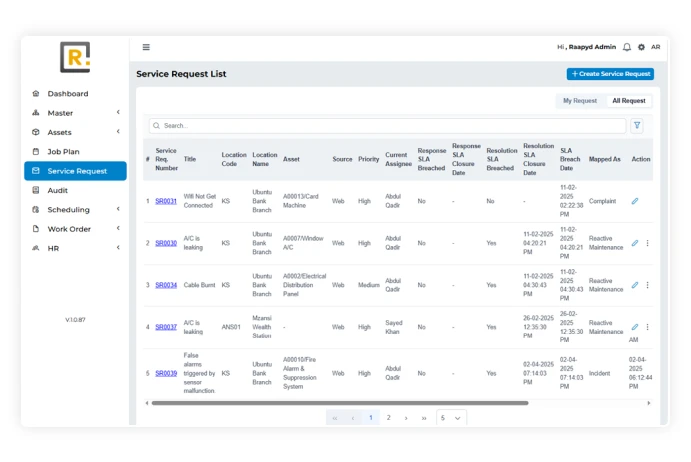Click the Rapyd logo icon
Image resolution: width=691 pixels, height=462 pixels.
pyautogui.click(x=74, y=57)
